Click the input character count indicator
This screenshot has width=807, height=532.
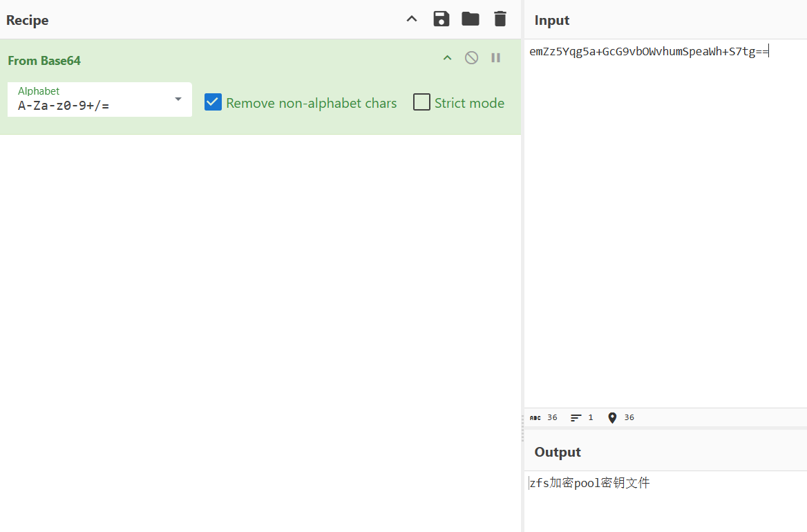click(x=544, y=418)
